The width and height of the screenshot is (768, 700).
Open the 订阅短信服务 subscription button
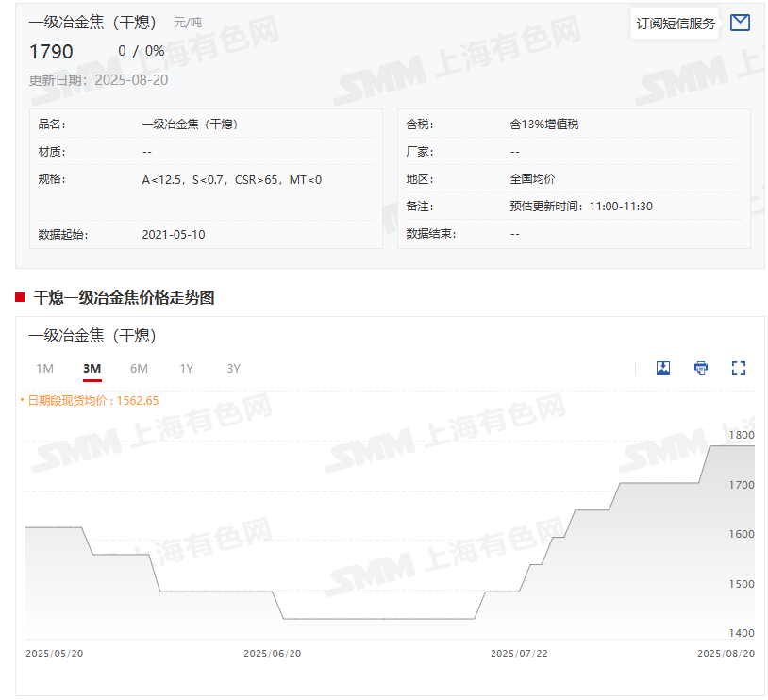click(x=675, y=24)
